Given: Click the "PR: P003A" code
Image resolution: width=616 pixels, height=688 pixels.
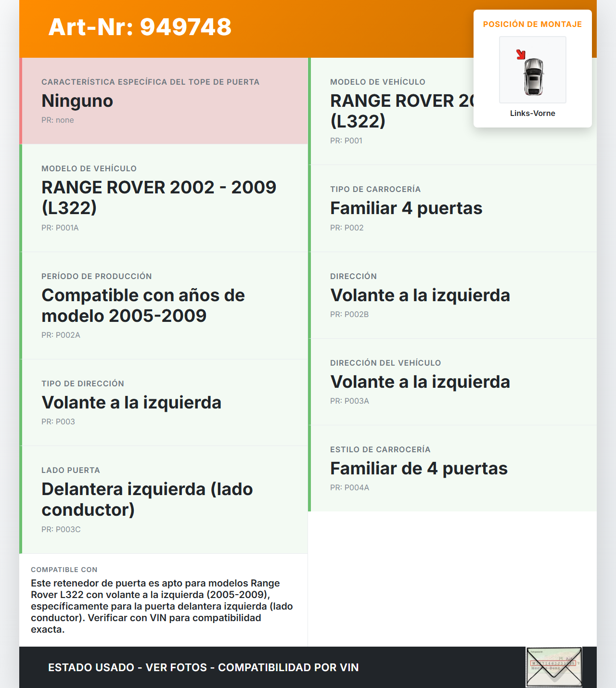Looking at the screenshot, I should click(x=350, y=401).
